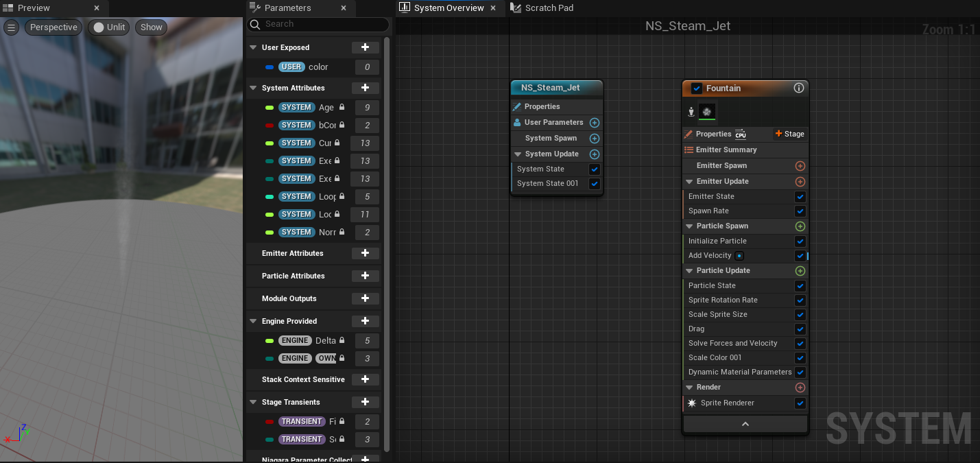The image size is (980, 463).
Task: Click plus icon next to User Parameters
Action: click(x=595, y=123)
